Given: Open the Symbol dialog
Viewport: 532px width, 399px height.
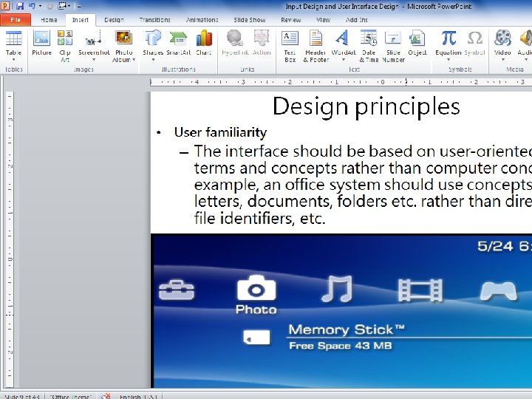Looking at the screenshot, I should (474, 42).
